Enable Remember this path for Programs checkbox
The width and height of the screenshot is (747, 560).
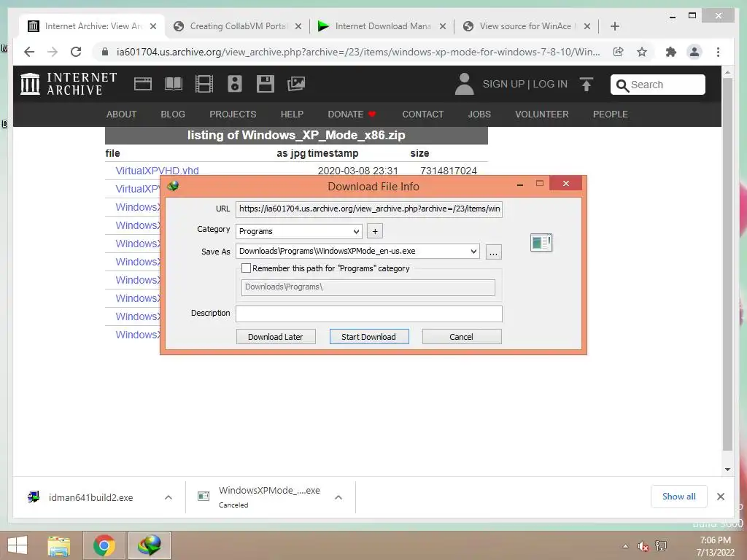point(247,268)
